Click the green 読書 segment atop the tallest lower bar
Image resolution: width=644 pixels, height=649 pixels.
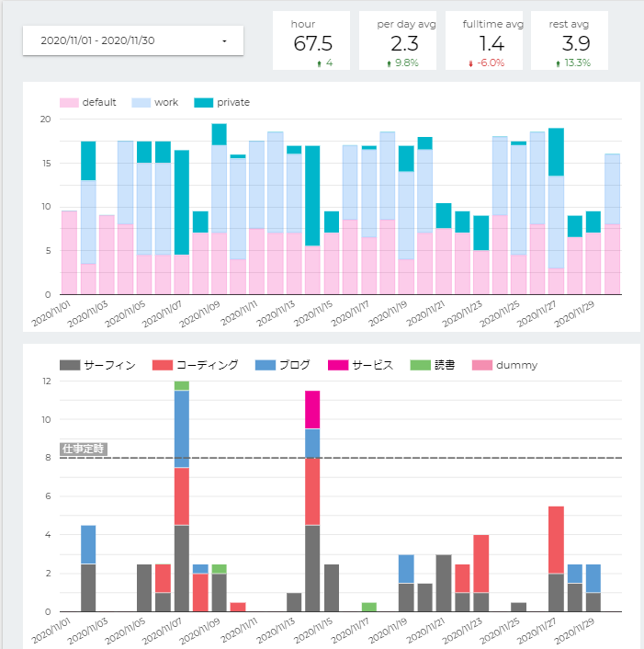pyautogui.click(x=182, y=386)
